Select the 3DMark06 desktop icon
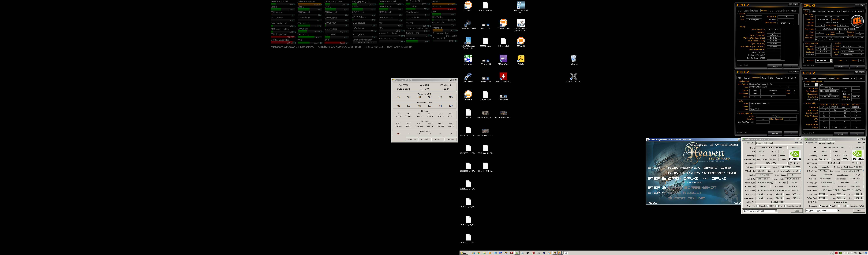This screenshot has width=868, height=255. coord(521,42)
